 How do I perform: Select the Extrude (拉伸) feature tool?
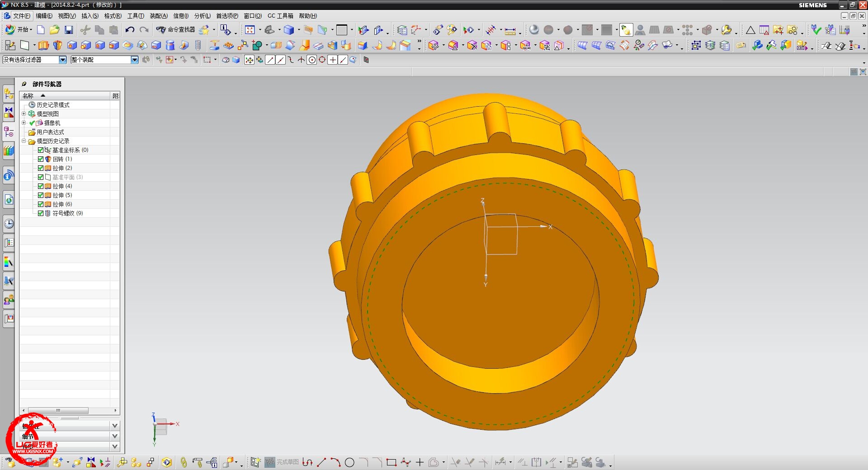tap(43, 45)
